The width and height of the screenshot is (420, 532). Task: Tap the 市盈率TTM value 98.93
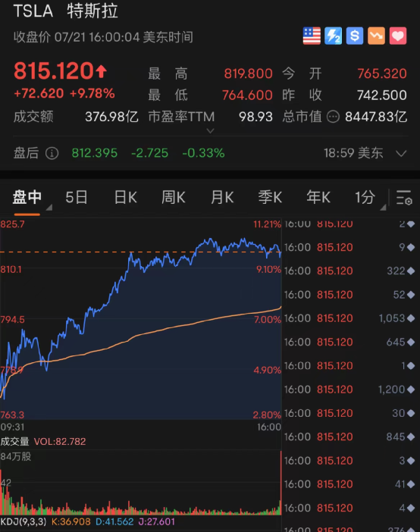point(255,117)
